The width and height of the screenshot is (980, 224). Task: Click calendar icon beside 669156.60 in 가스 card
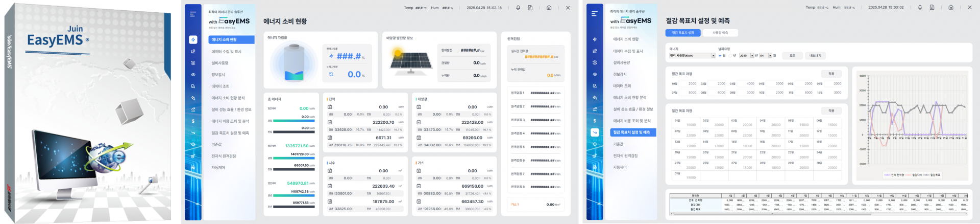(419, 186)
